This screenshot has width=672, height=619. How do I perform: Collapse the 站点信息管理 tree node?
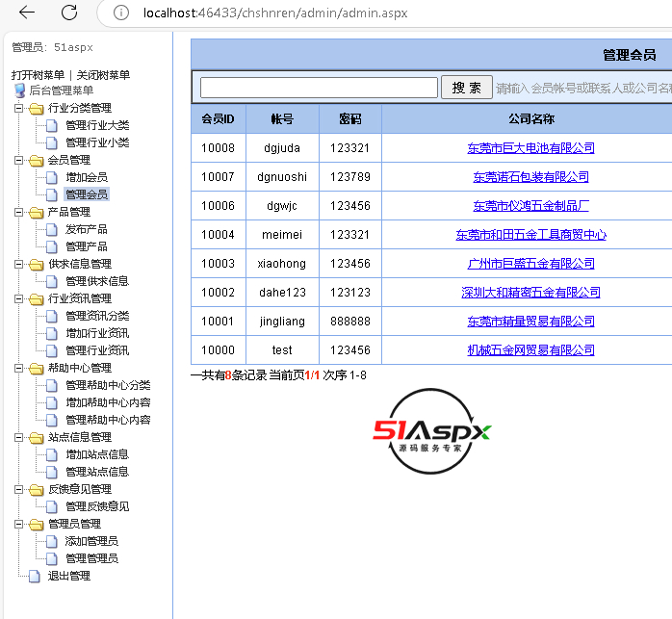point(19,437)
